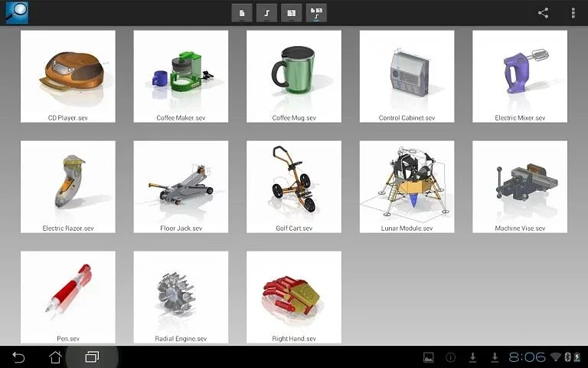The image size is (588, 368).
Task: Select the open book assembly filter icon
Action: pos(292,13)
